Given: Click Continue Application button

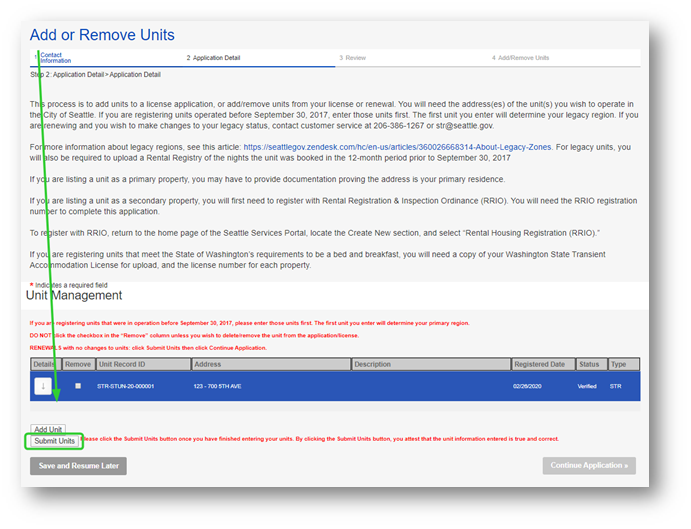Looking at the screenshot, I should pyautogui.click(x=588, y=466).
